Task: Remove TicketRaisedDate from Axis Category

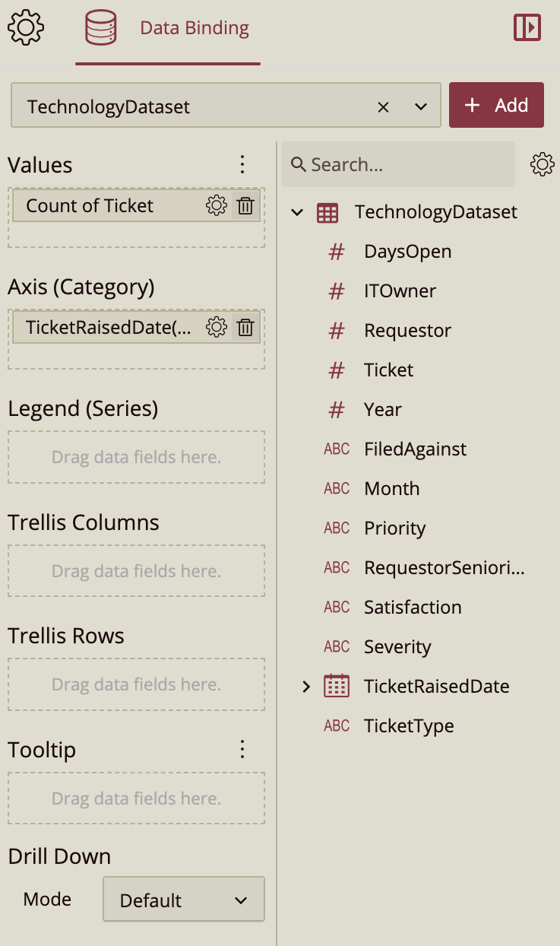Action: pos(245,327)
